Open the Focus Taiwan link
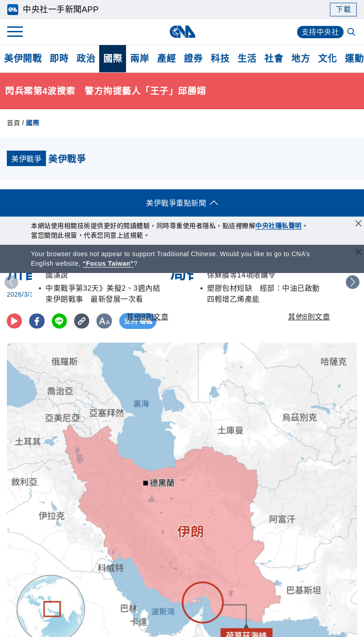This screenshot has height=637, width=364. pos(108,264)
